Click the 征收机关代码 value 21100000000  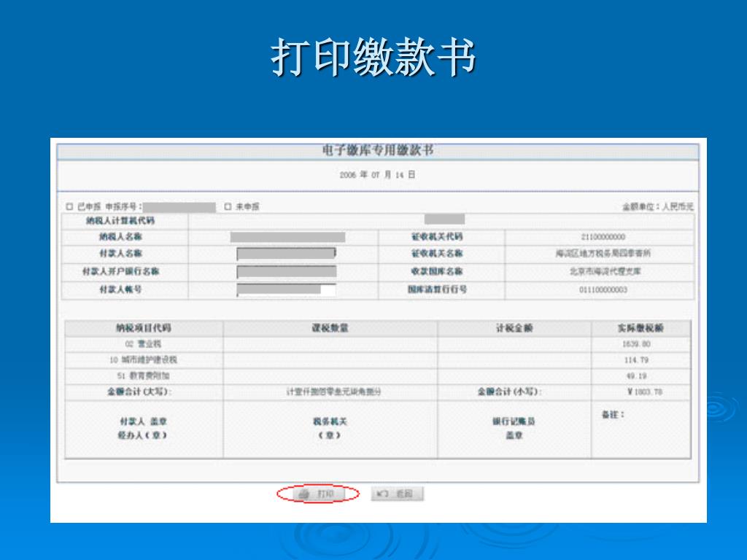603,237
